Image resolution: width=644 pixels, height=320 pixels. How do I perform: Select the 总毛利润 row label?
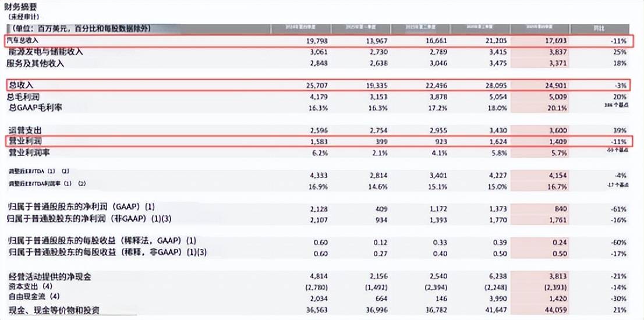click(24, 96)
